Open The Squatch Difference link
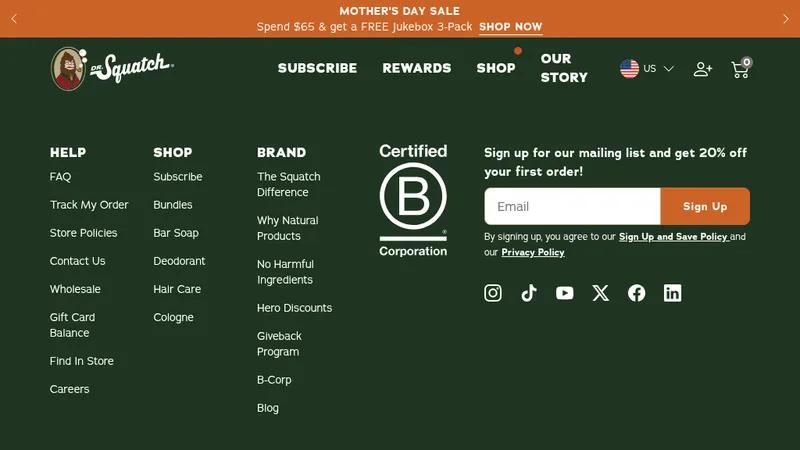This screenshot has width=800, height=450. pos(288,184)
